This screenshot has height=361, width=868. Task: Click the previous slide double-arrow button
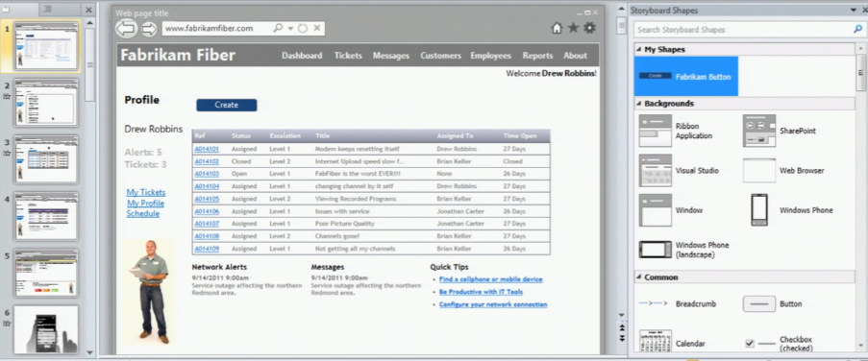[622, 327]
